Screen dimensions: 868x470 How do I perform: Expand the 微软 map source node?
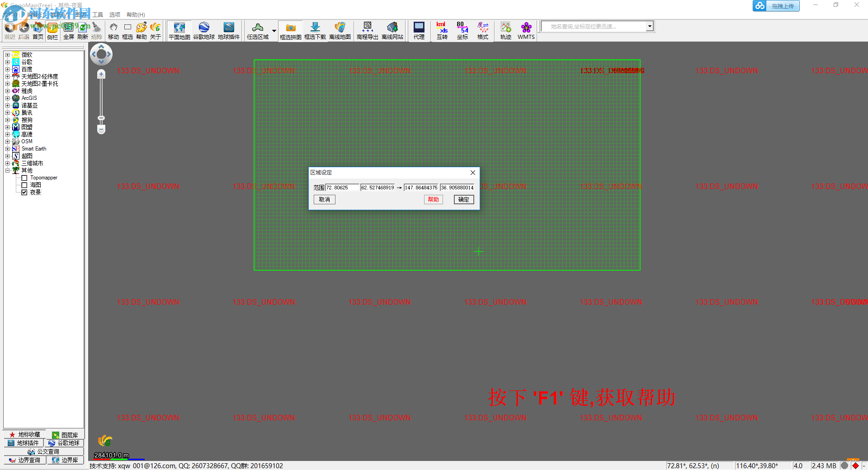(x=7, y=55)
